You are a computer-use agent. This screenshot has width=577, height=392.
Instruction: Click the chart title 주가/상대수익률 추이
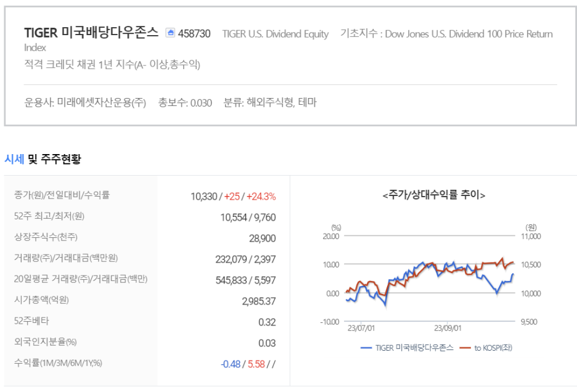click(x=434, y=195)
